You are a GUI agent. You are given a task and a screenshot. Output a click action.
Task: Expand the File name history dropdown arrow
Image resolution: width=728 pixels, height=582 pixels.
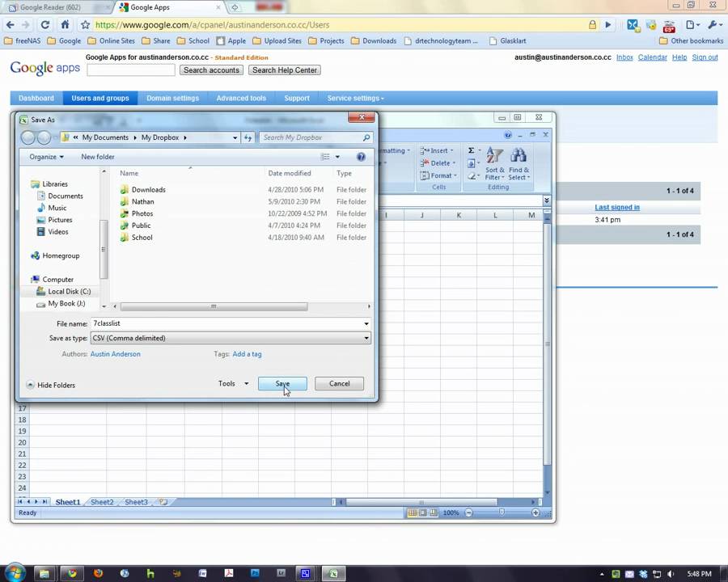pos(366,323)
